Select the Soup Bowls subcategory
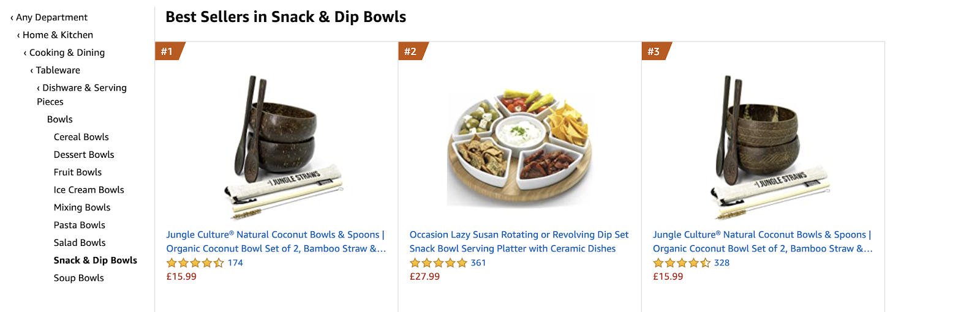The width and height of the screenshot is (980, 312). point(79,278)
